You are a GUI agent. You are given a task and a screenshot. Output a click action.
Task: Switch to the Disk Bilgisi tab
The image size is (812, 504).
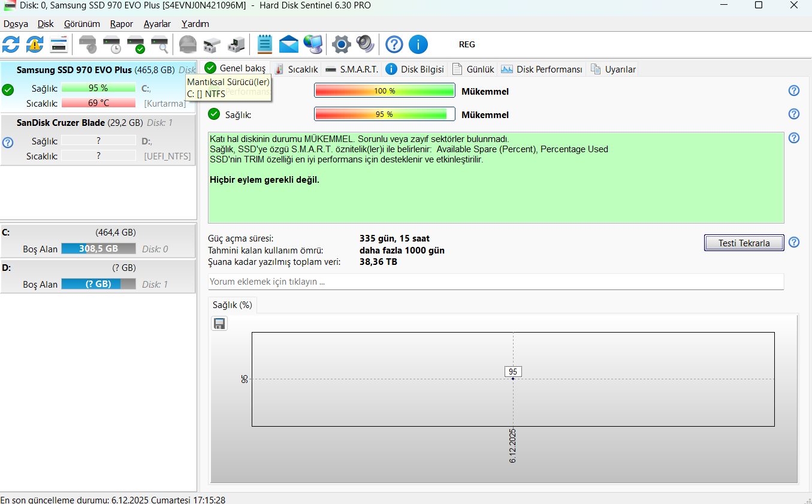415,69
